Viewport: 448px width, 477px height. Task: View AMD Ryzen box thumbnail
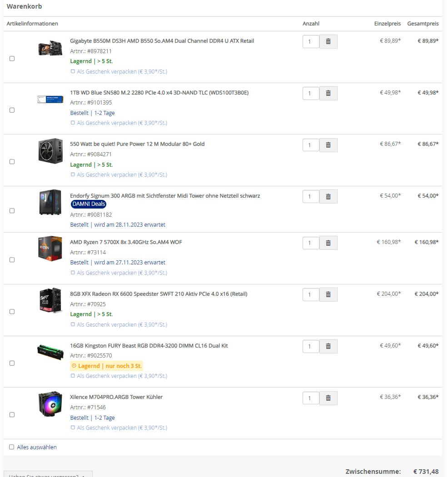(50, 248)
